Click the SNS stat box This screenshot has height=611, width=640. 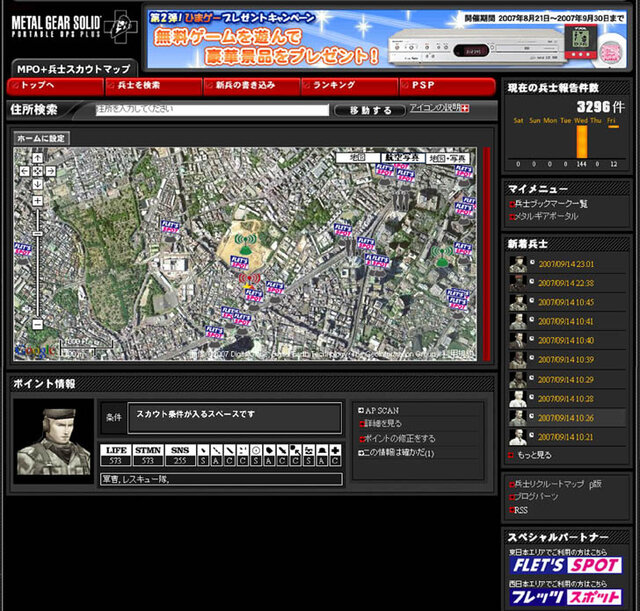[x=180, y=455]
